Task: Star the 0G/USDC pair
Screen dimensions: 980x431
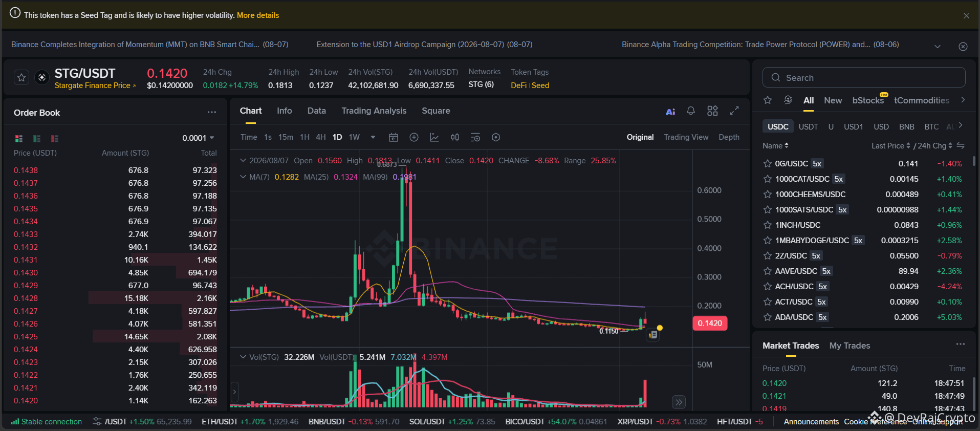Action: pyautogui.click(x=768, y=164)
